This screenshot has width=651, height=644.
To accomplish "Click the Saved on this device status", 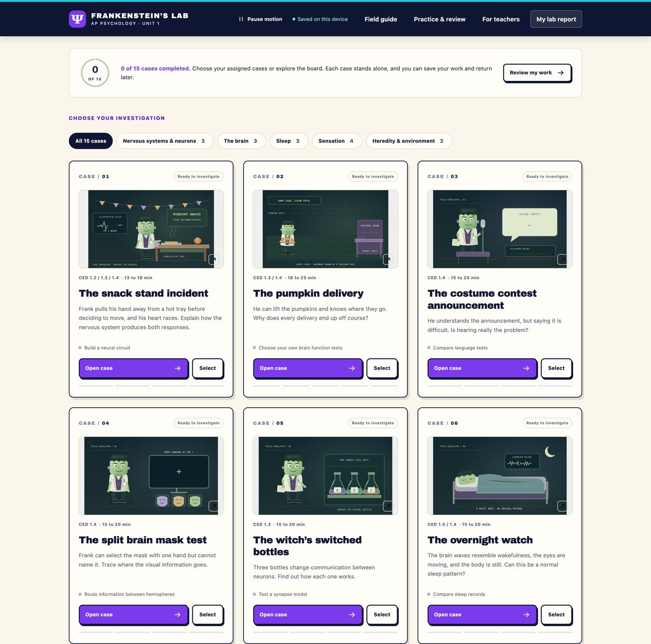I will (x=320, y=19).
